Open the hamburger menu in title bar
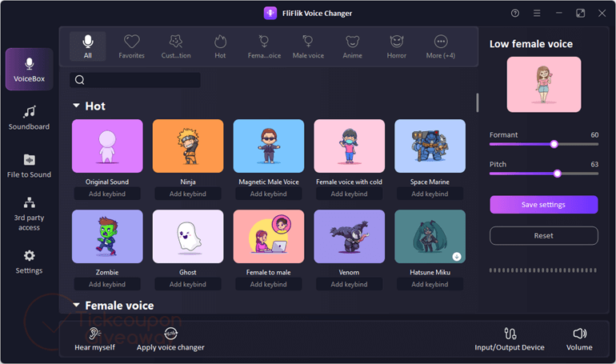This screenshot has height=364, width=616. (537, 14)
